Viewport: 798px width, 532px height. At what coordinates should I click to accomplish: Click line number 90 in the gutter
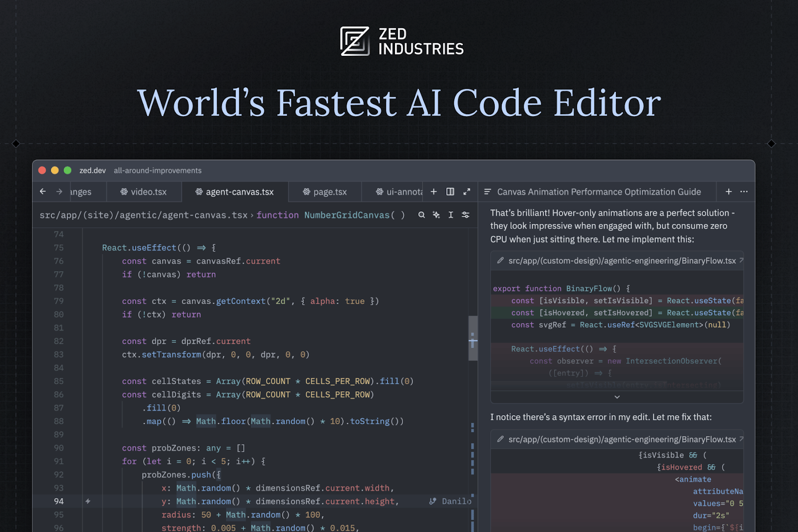pyautogui.click(x=58, y=448)
